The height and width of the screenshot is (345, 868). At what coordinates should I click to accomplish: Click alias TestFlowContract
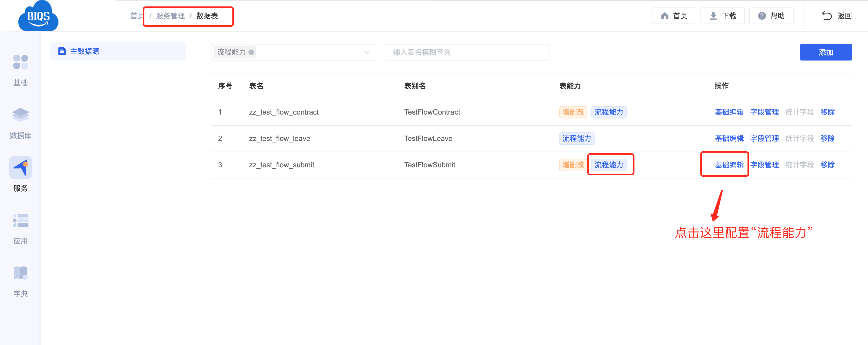pyautogui.click(x=432, y=112)
